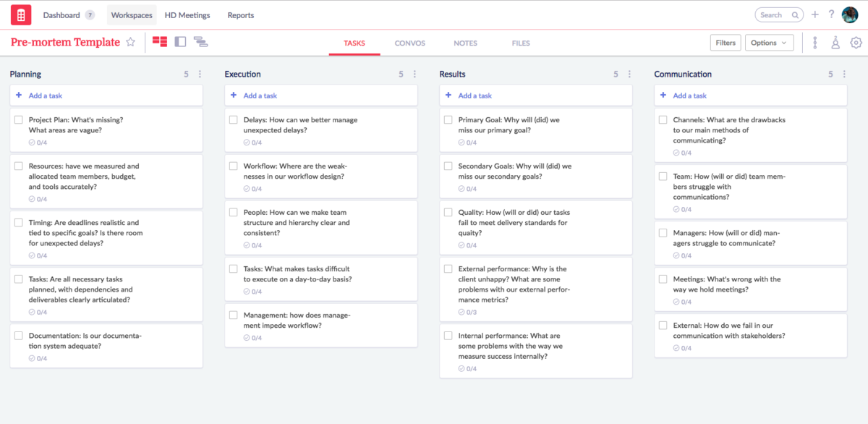Click the user profile avatar
Screen dimensions: 868x424
tap(849, 14)
